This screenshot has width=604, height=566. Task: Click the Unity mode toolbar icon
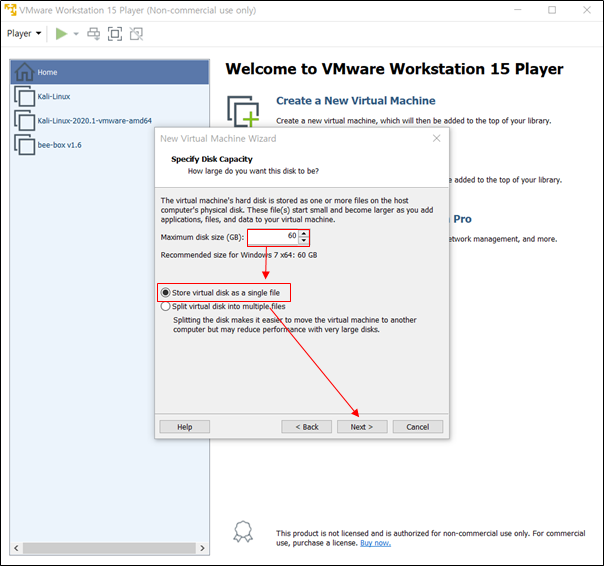136,34
